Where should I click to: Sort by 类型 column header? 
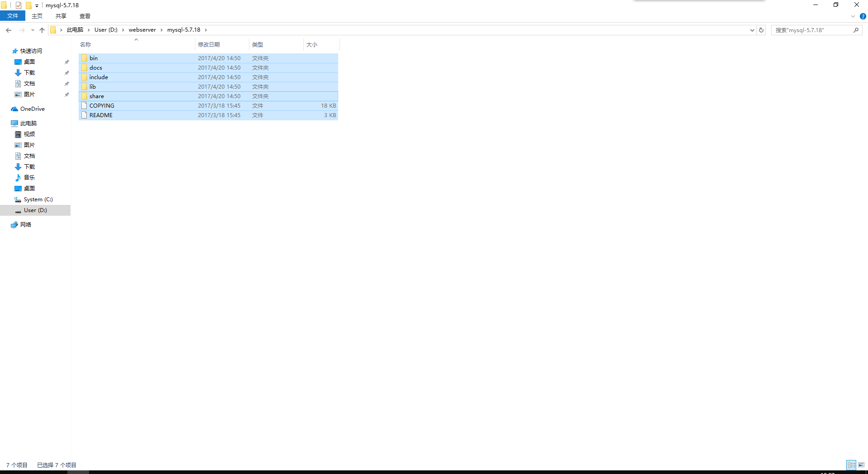(x=258, y=45)
